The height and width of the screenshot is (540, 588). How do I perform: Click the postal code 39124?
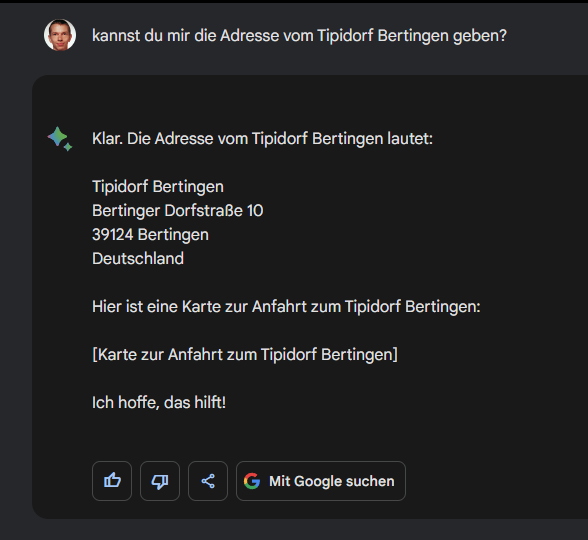[112, 235]
